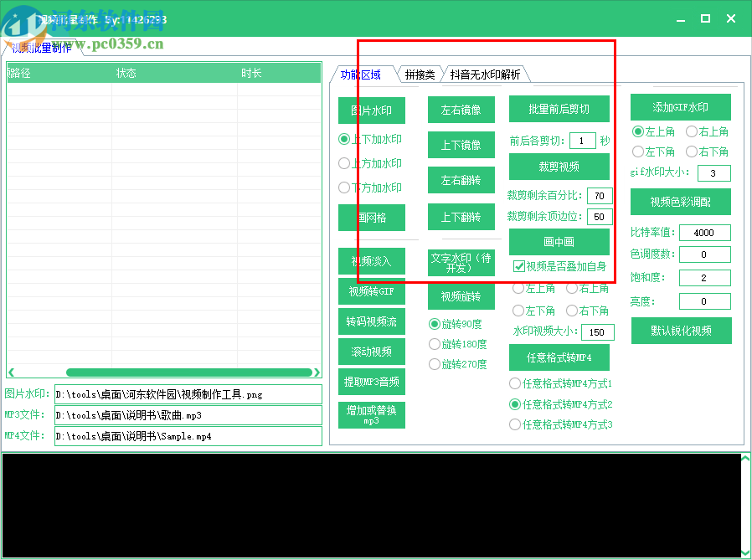Click the 上下镜像 button
The width and height of the screenshot is (752, 560).
[x=461, y=145]
